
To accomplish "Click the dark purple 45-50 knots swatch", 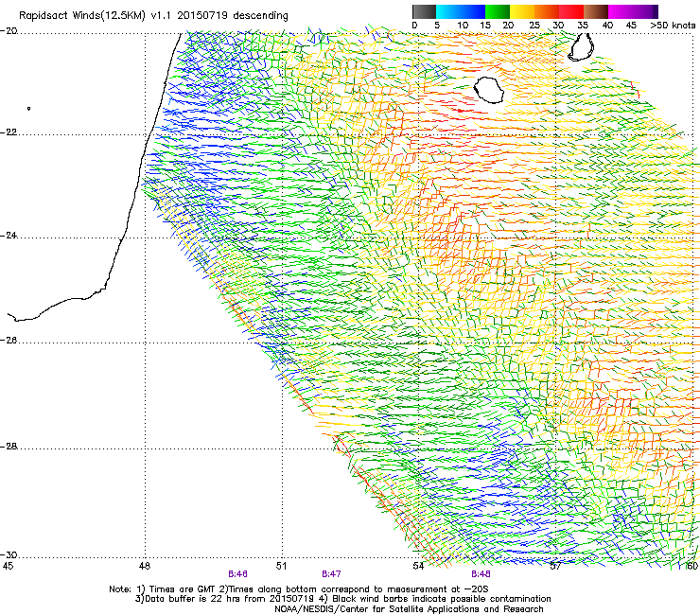I will coord(645,11).
